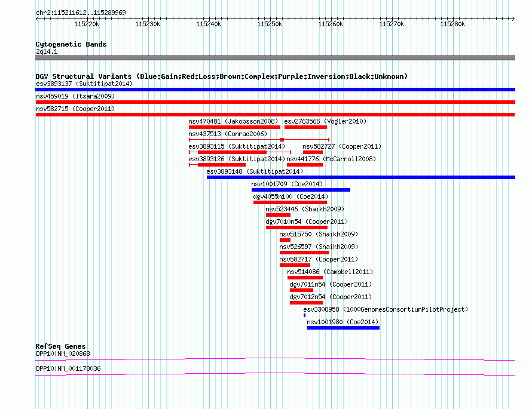Image resolution: width=532 pixels, height=409 pixels.
Task: Open nsv441776 (McCarroll2008) label
Action: (331, 159)
